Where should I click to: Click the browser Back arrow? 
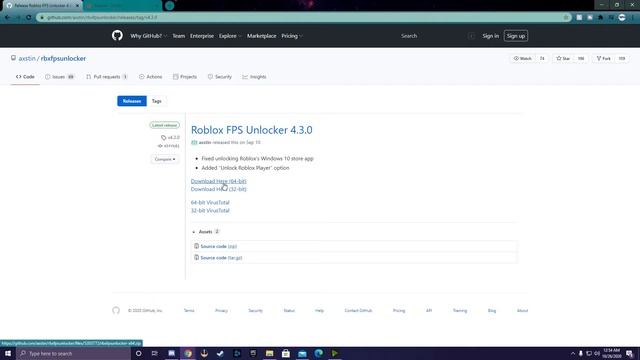tap(7, 18)
